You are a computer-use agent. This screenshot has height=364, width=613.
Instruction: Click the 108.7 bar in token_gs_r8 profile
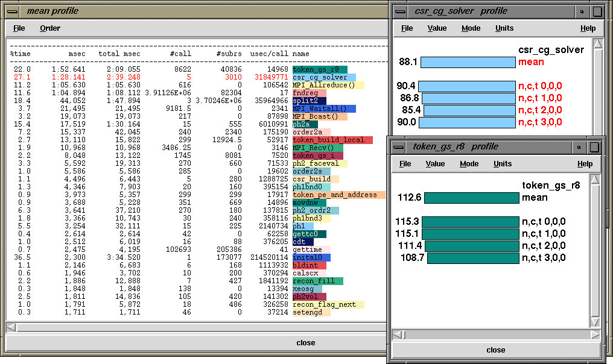click(x=474, y=258)
